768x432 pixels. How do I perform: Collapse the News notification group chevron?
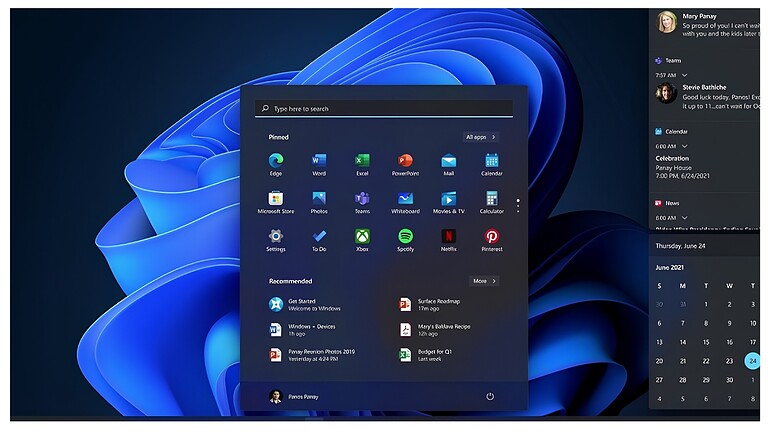pyautogui.click(x=684, y=217)
